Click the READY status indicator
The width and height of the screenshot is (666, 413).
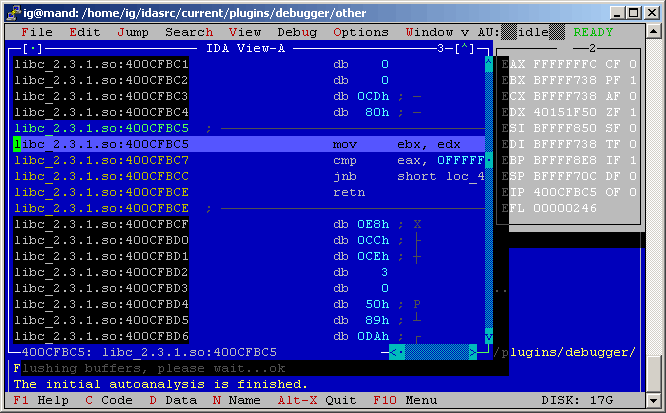(593, 32)
